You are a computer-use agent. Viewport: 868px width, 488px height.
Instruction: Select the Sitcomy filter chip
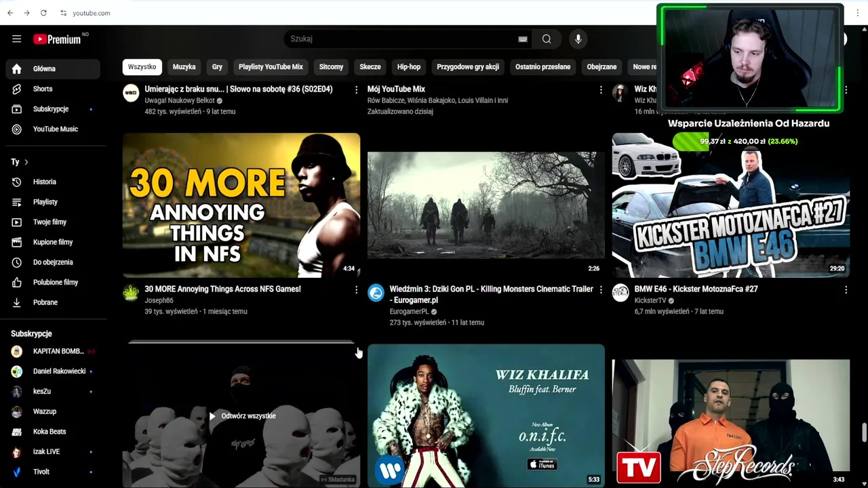point(331,66)
